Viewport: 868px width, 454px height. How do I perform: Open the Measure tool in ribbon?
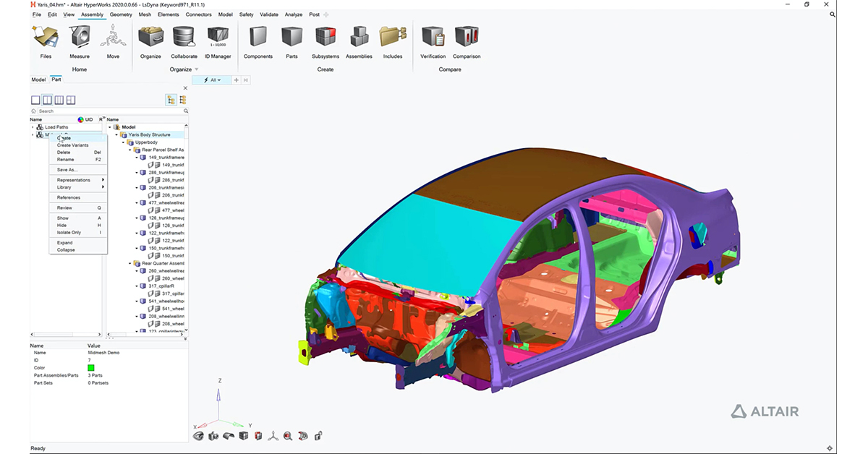tap(80, 36)
